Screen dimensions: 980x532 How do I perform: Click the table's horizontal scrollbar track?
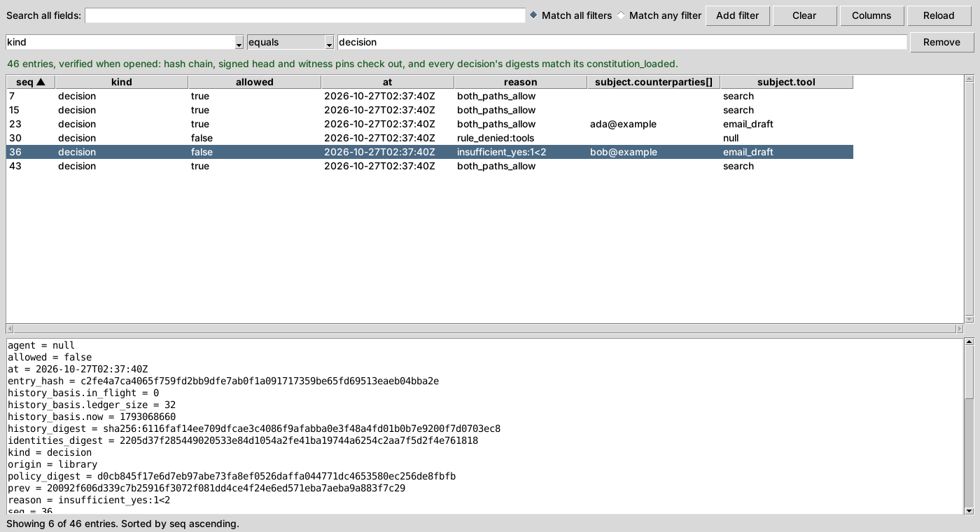click(485, 328)
